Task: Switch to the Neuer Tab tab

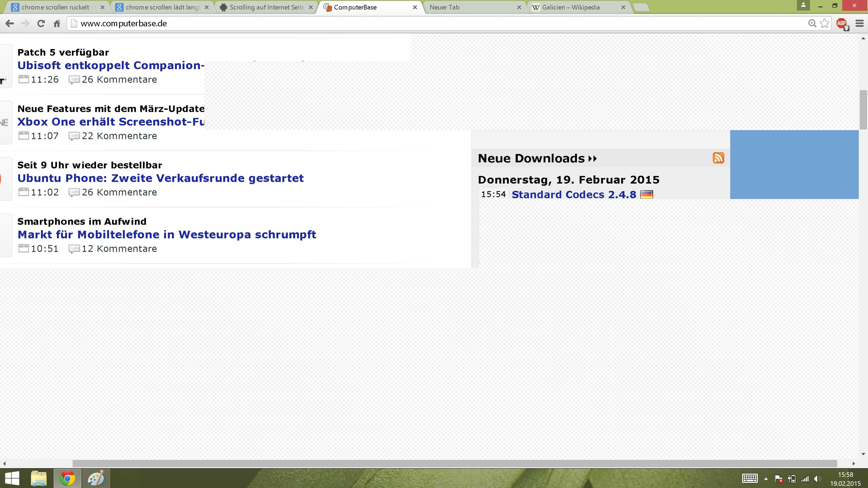Action: pyautogui.click(x=444, y=7)
